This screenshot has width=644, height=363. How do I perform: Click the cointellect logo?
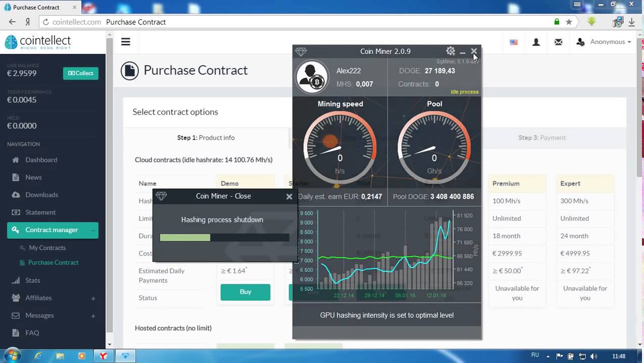[x=38, y=42]
